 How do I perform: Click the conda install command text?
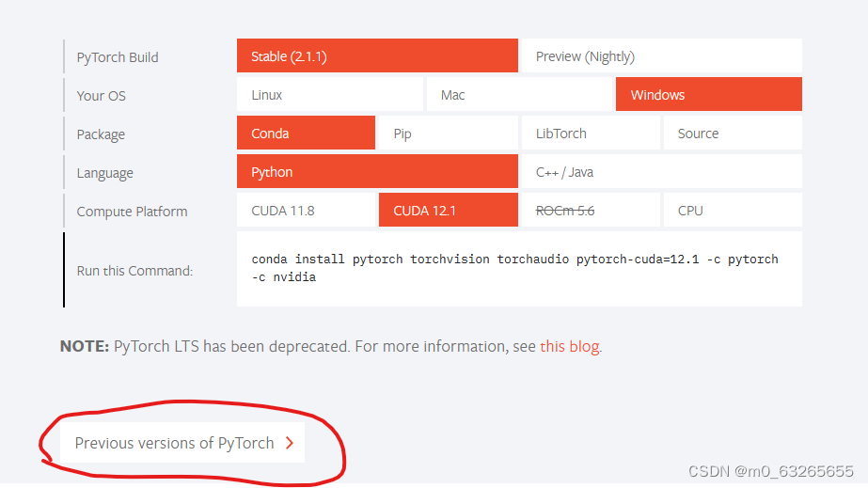[514, 268]
